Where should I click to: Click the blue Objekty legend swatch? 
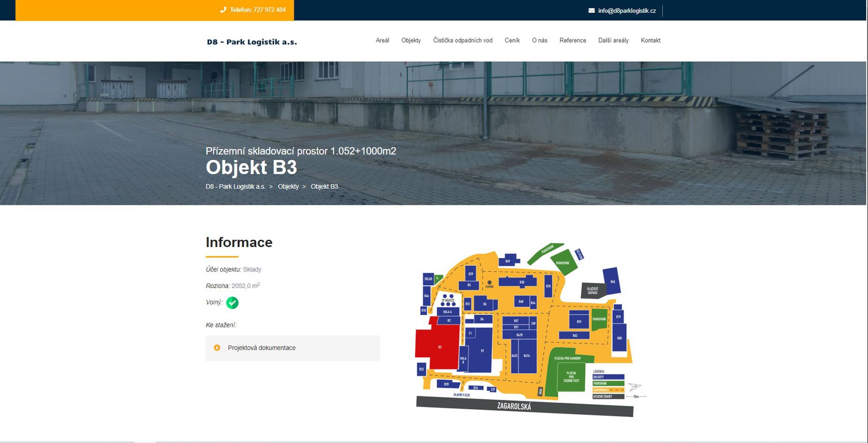608,377
